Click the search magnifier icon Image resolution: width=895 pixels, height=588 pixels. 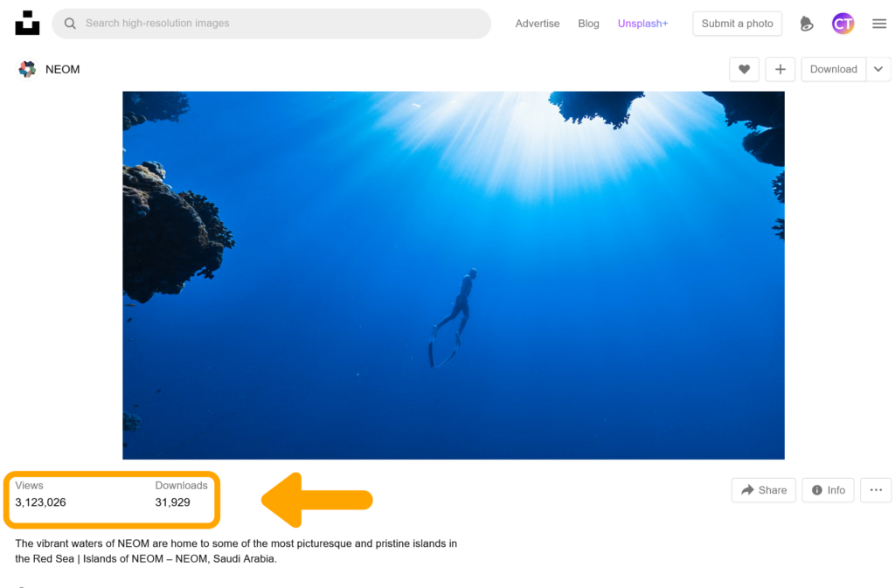[x=70, y=24]
